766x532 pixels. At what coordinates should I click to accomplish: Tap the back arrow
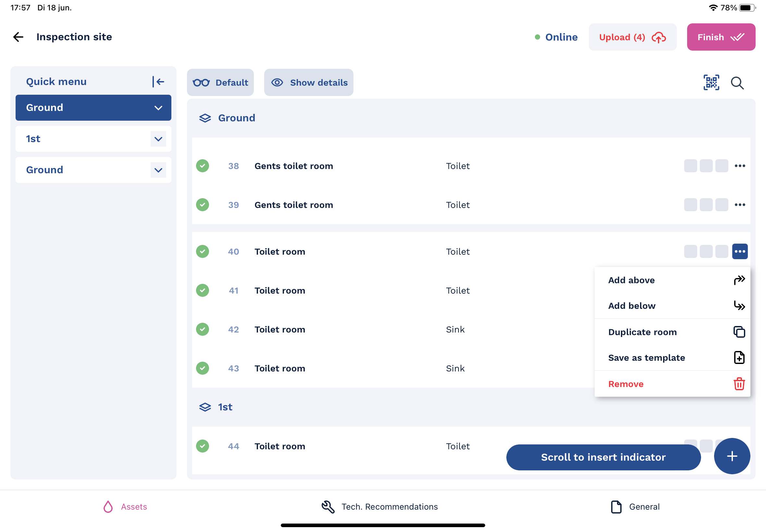(x=19, y=37)
